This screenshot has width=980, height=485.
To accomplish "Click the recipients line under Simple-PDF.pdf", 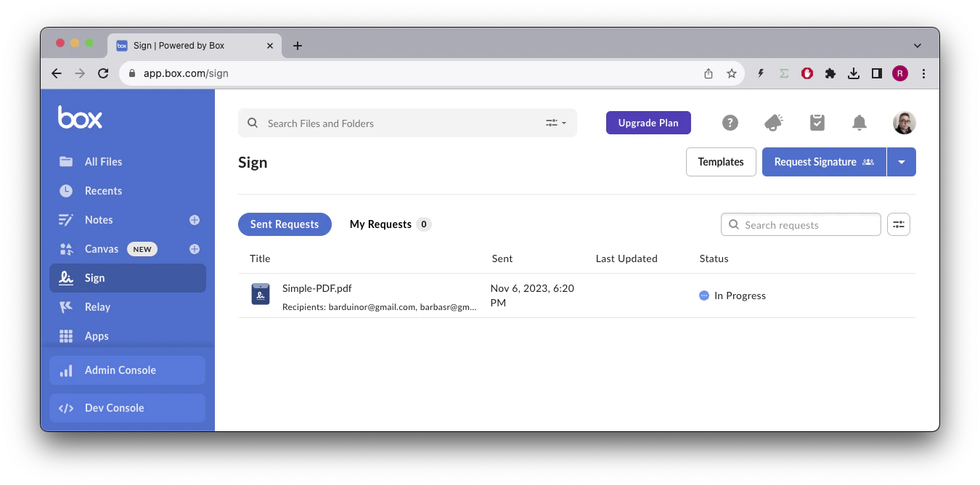I will coord(379,307).
